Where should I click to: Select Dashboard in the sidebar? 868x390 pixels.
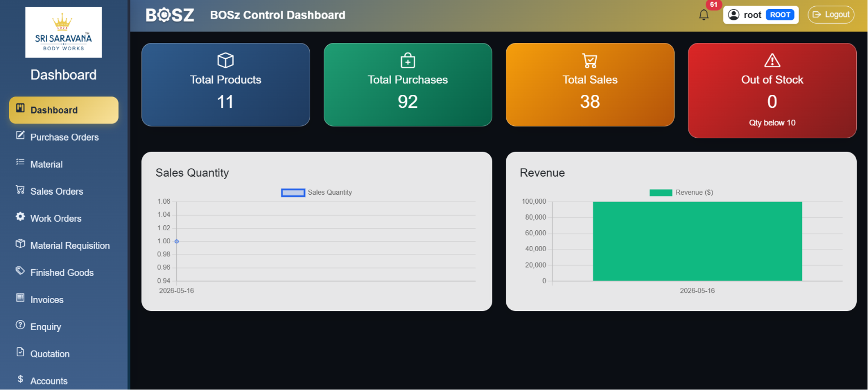[x=64, y=110]
